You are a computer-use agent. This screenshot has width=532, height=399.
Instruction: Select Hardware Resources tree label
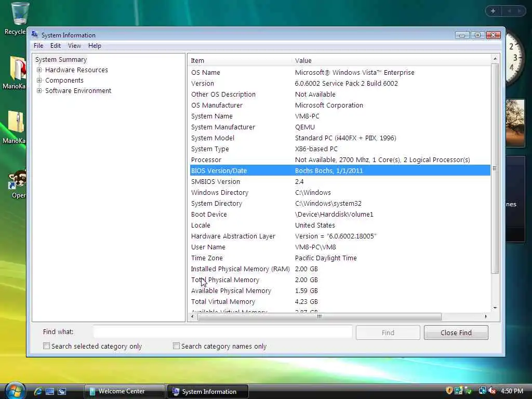pos(76,70)
